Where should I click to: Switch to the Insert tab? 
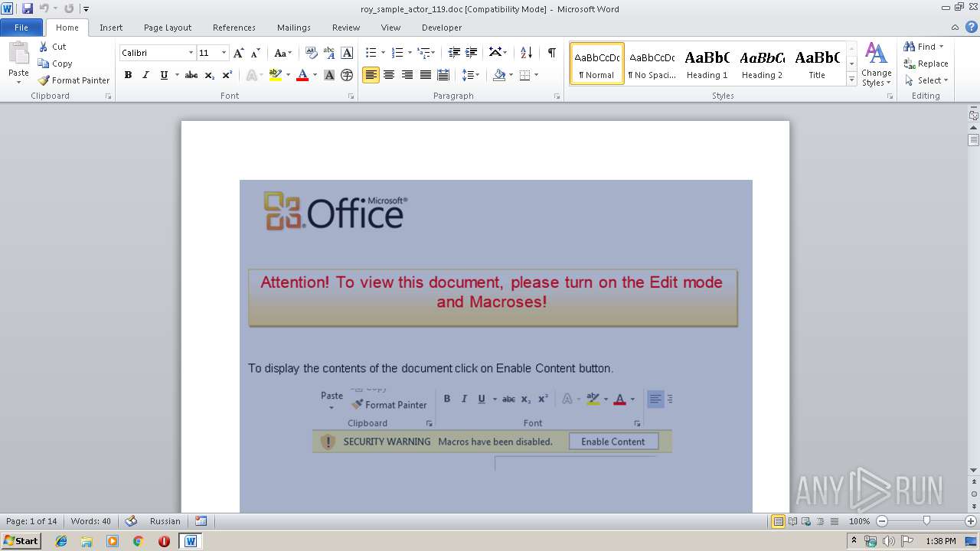pyautogui.click(x=111, y=28)
